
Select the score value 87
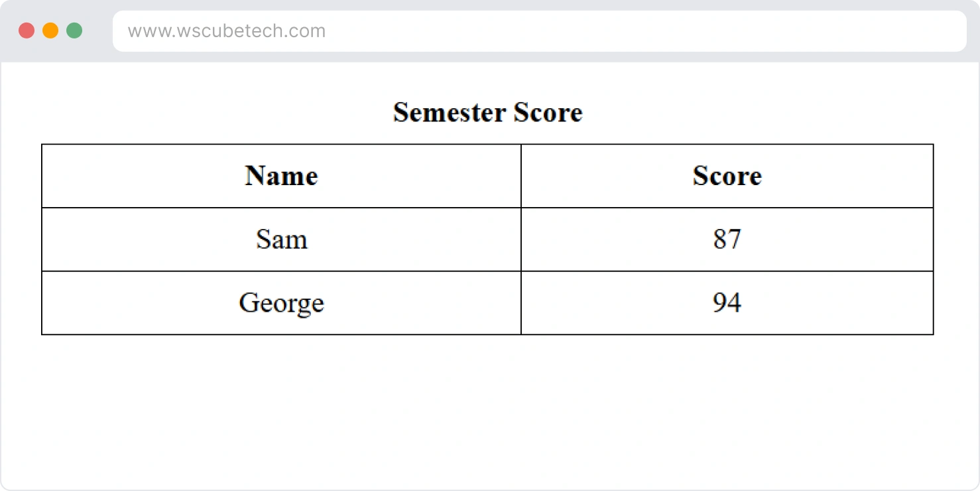(727, 240)
